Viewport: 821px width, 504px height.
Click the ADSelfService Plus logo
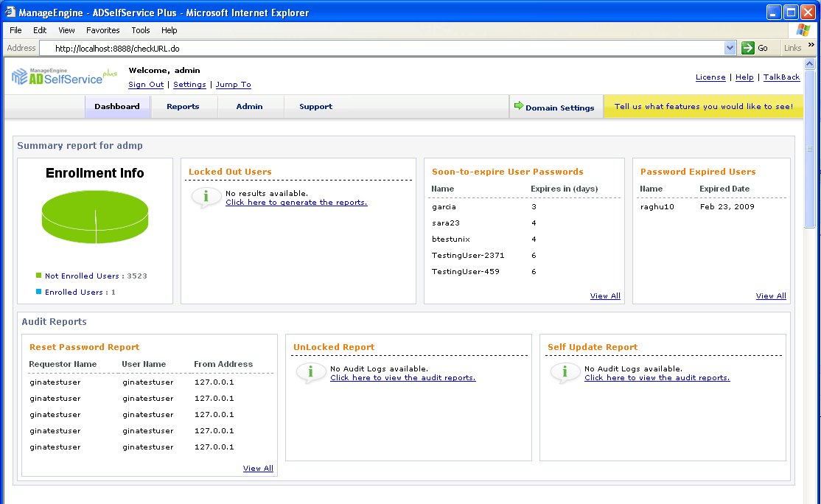pyautogui.click(x=64, y=77)
